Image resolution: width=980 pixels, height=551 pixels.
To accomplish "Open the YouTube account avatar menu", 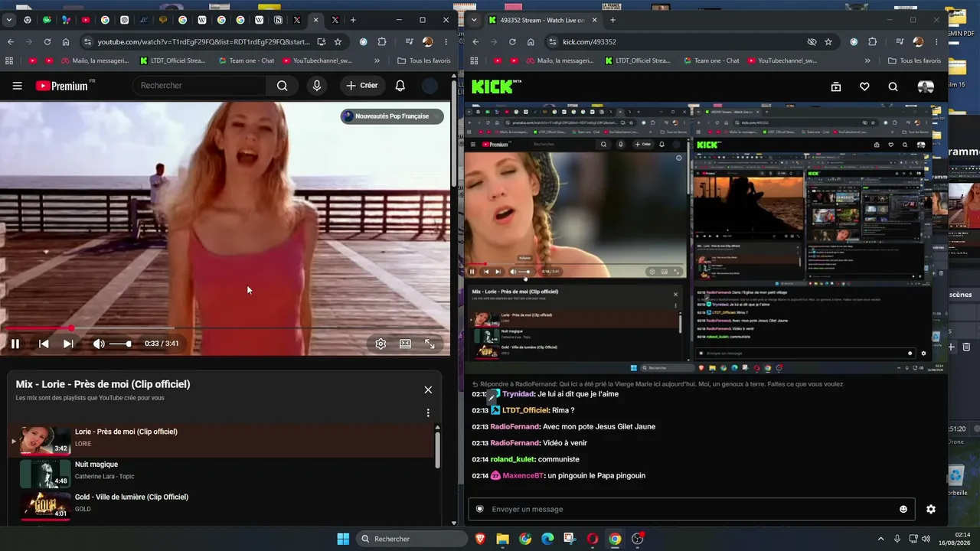I will 430,86.
